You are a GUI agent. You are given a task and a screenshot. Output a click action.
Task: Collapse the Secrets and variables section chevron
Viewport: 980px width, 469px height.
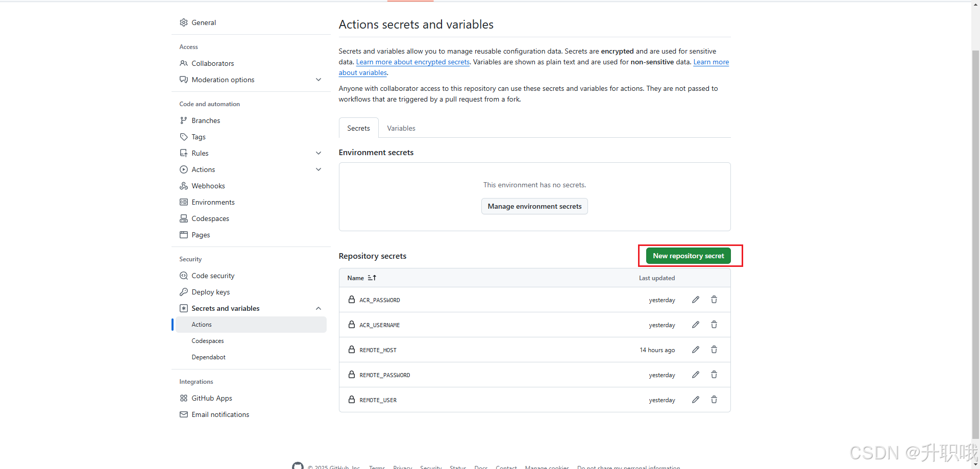[x=318, y=308]
